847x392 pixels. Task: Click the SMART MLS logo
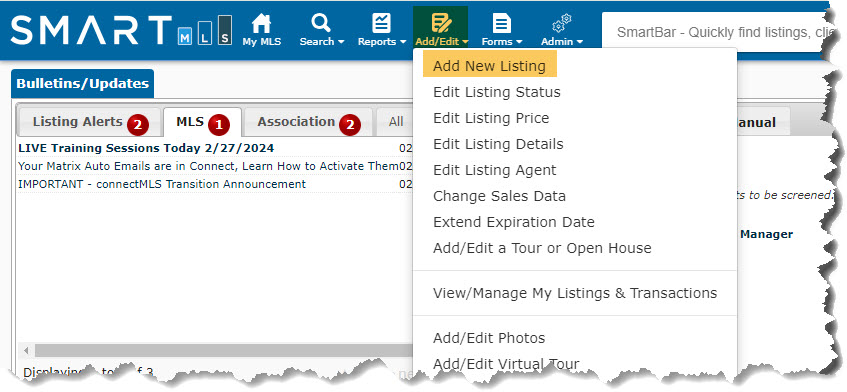tap(121, 30)
